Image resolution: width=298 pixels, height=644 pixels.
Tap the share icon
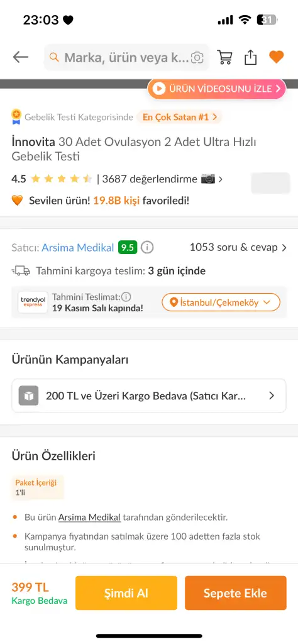tap(250, 57)
